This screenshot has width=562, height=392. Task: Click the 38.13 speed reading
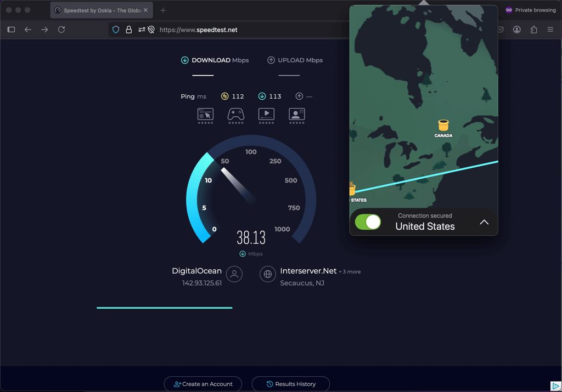(251, 238)
